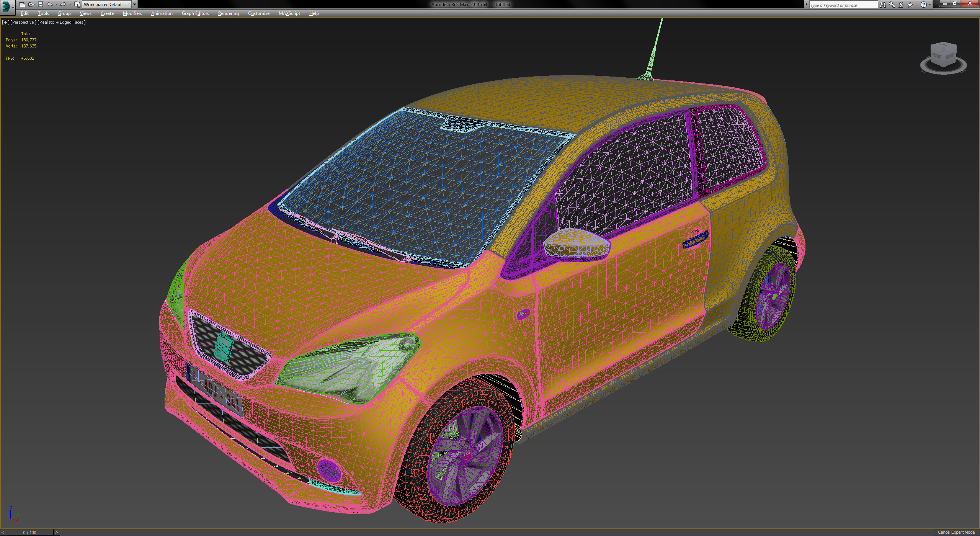
Task: Open the 3ds Max application menu logo
Action: click(x=7, y=6)
